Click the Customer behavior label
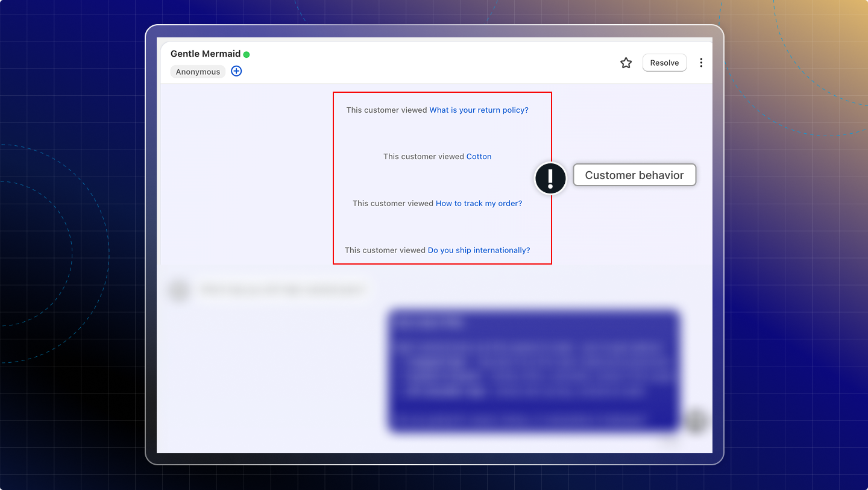The height and width of the screenshot is (490, 868). tap(634, 175)
